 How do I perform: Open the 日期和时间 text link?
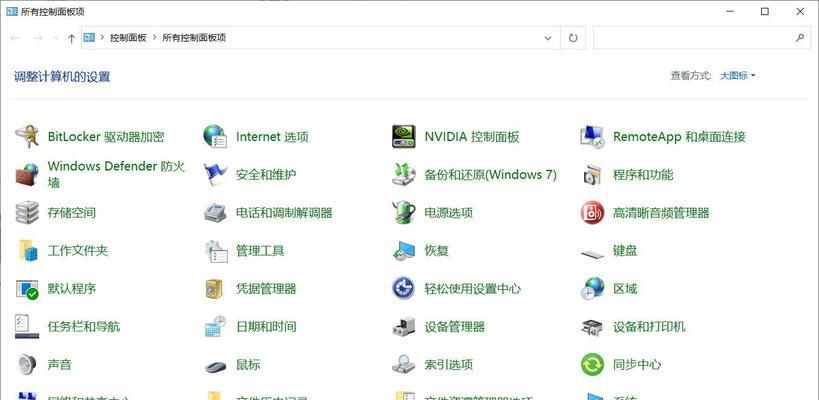(x=266, y=327)
